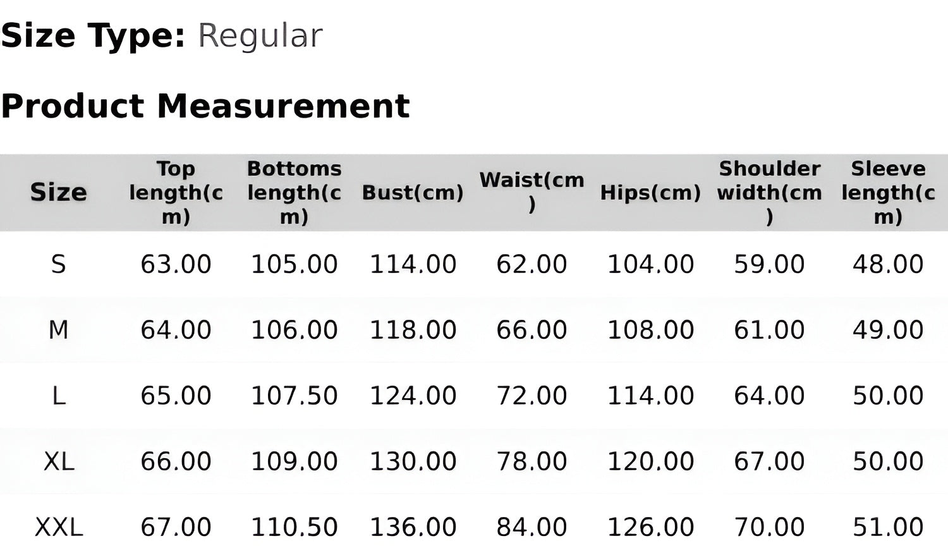The image size is (948, 560).
Task: Click the Shoulder width column header
Action: pos(769,192)
